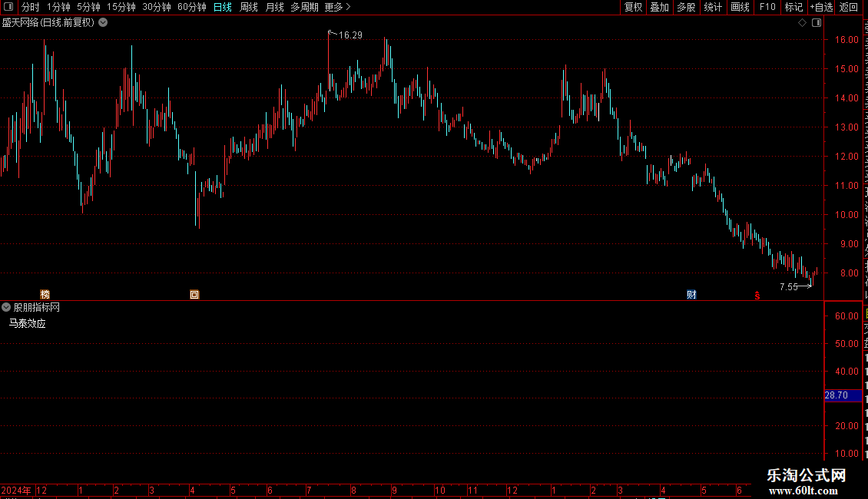Open the 多股 multi-stock view
The width and height of the screenshot is (868, 499).
(x=687, y=7)
